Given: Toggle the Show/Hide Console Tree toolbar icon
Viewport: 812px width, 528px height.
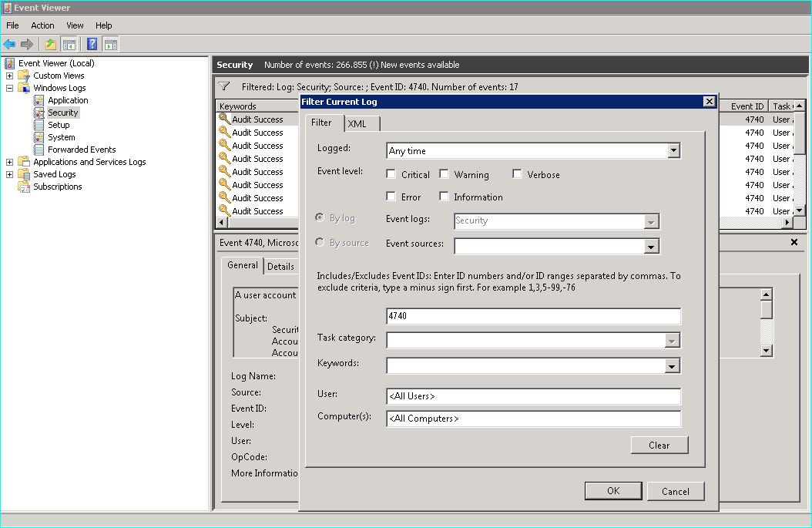Looking at the screenshot, I should 69,45.
